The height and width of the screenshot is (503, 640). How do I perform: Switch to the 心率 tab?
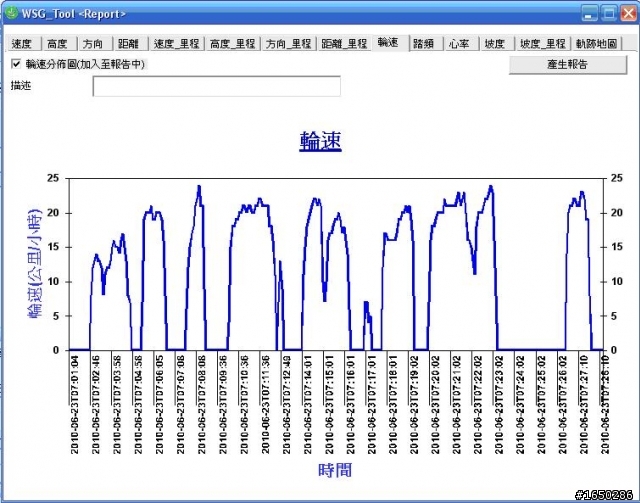pyautogui.click(x=461, y=43)
